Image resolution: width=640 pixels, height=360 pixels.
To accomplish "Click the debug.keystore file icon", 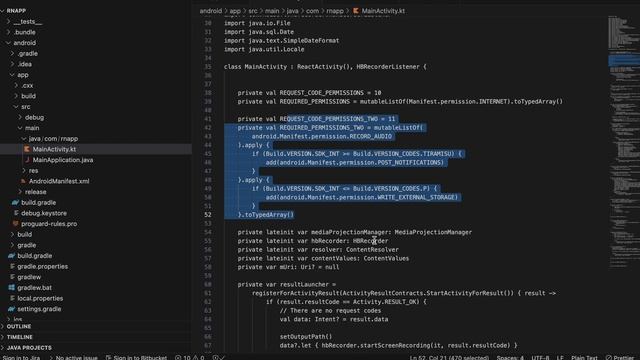I will coord(16,213).
